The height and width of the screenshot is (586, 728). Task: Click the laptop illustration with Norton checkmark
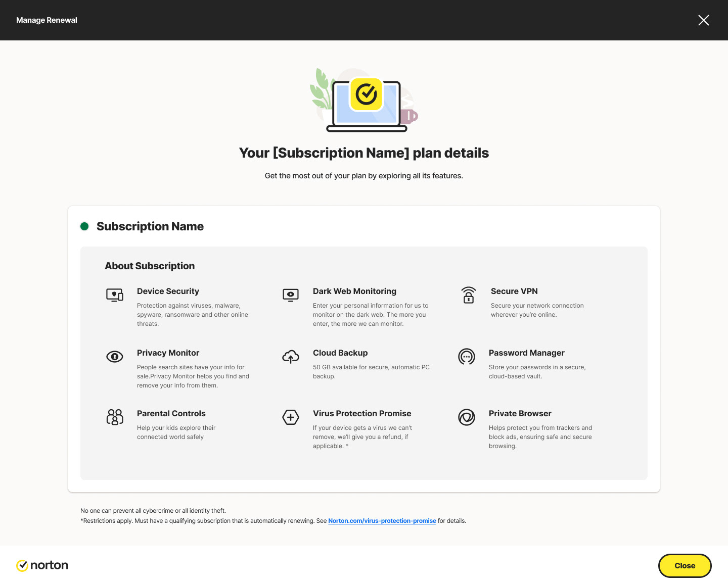pyautogui.click(x=364, y=100)
